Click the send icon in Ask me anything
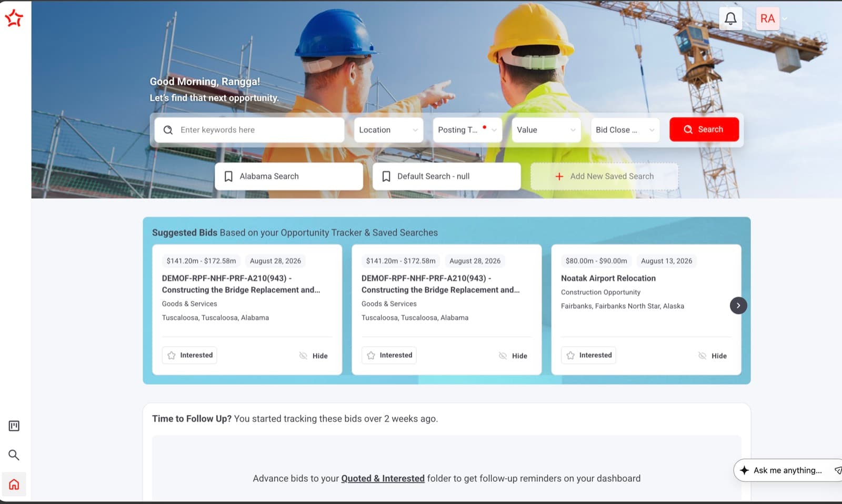This screenshot has height=504, width=842. coord(837,470)
